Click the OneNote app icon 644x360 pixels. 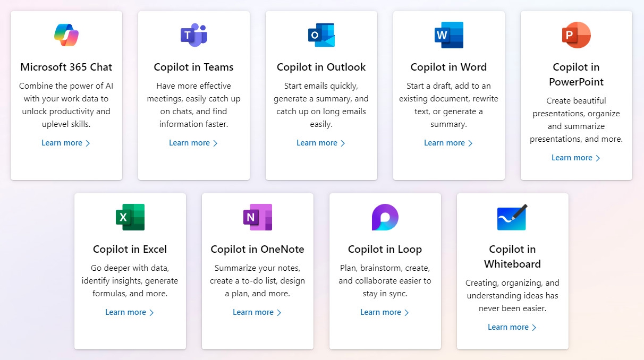tap(258, 217)
